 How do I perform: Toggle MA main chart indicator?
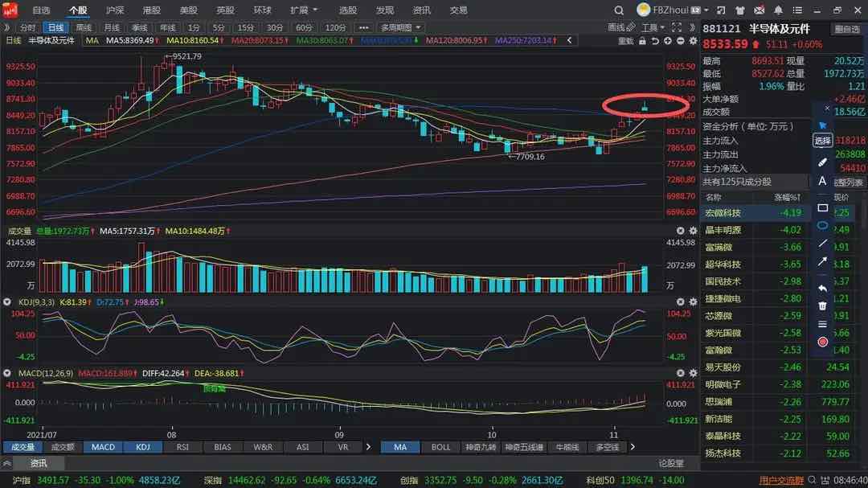[x=400, y=447]
